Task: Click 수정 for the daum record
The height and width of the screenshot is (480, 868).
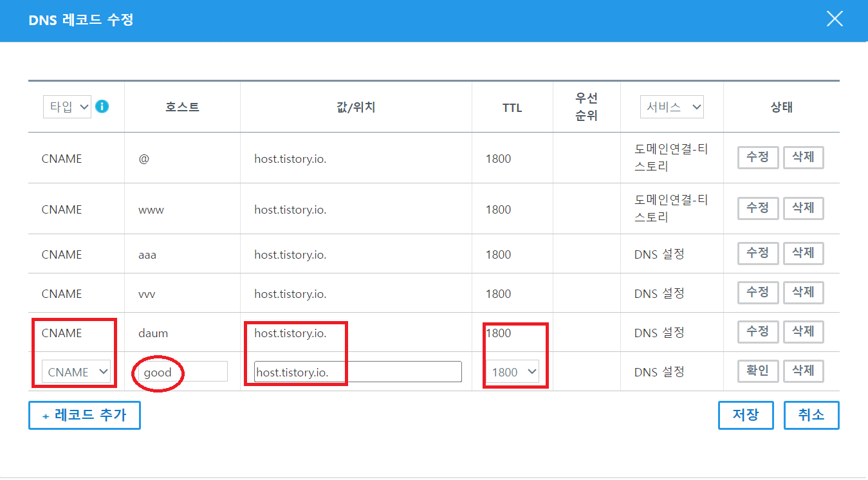Action: tap(758, 332)
